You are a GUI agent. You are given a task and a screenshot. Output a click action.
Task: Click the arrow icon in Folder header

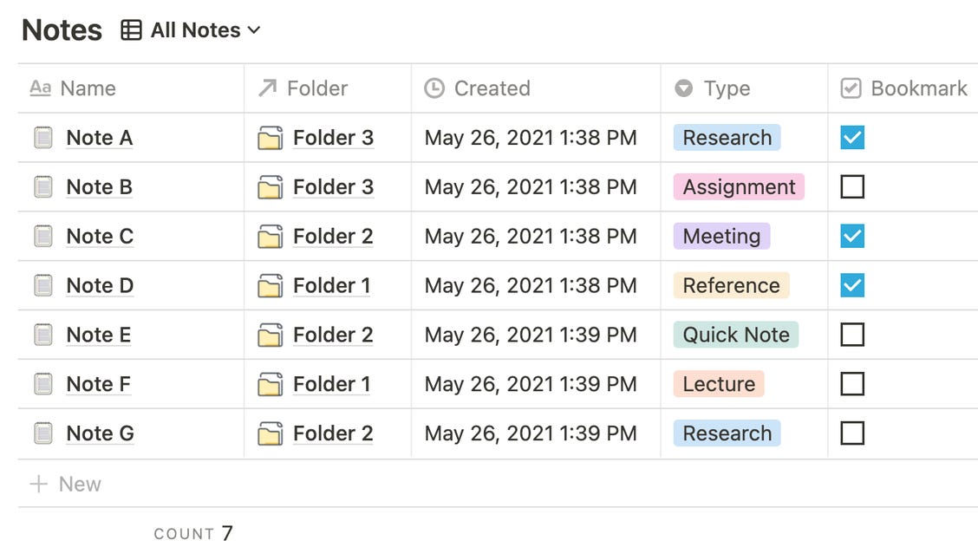click(x=267, y=88)
